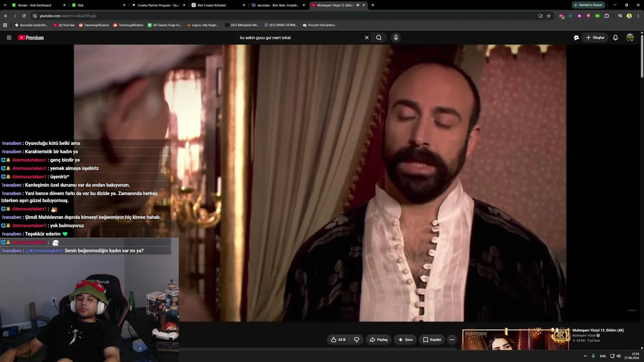Share the video via Paylaş

(x=378, y=340)
